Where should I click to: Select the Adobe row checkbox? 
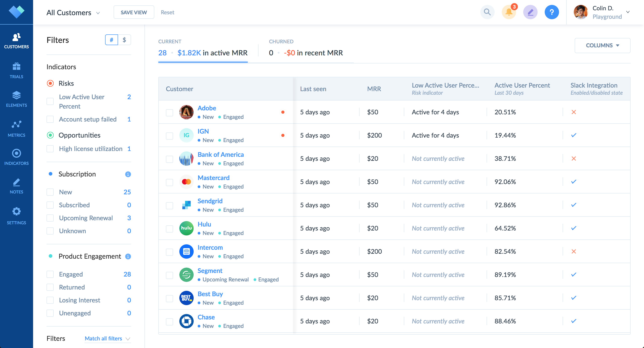[x=169, y=112]
